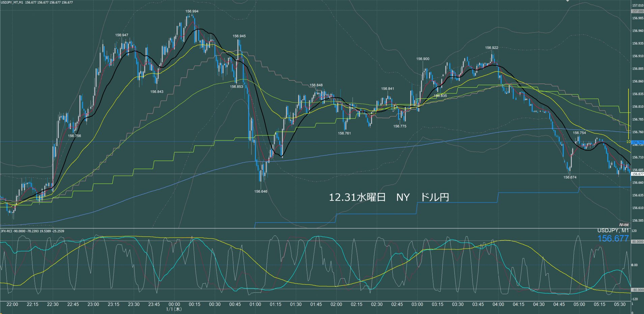Screen dimensions: 644x314
Task: Click the -80.0000 RCI level tag
Action: [x=637, y=290]
